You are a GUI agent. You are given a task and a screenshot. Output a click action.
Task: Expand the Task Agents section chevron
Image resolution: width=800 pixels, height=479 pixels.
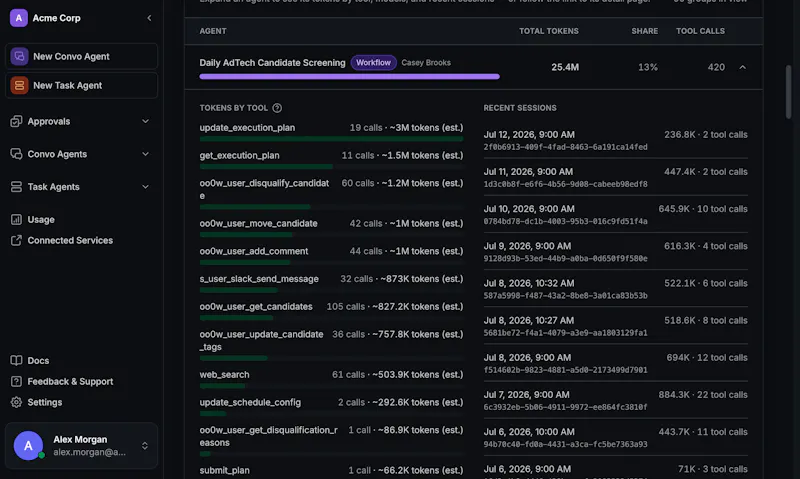(145, 187)
